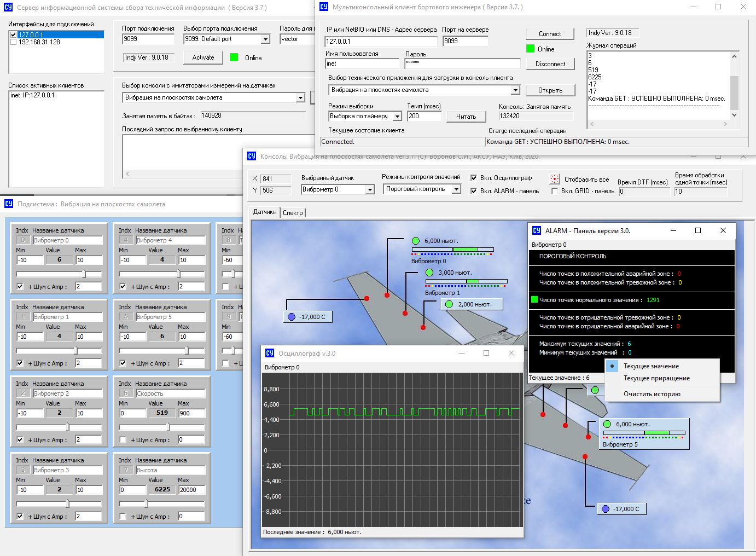Click green Online indicator next to Activate button
This screenshot has width=756, height=556.
point(234,57)
